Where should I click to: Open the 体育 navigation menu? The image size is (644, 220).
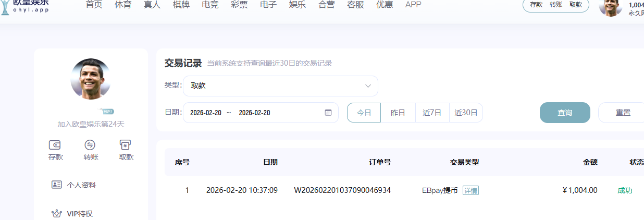coord(123,5)
